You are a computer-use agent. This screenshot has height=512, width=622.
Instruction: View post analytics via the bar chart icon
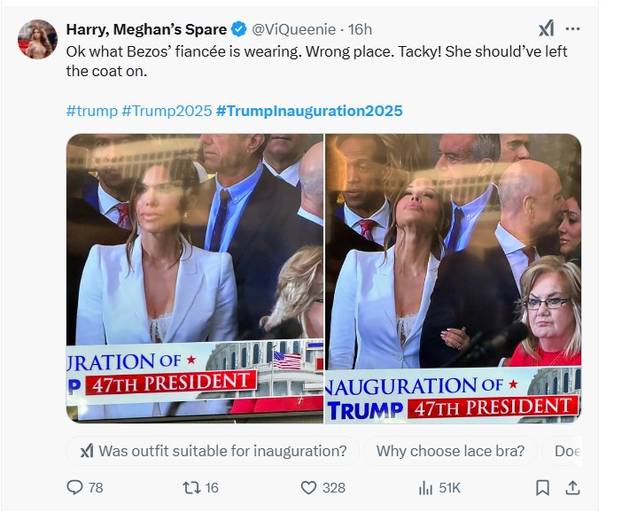click(425, 488)
